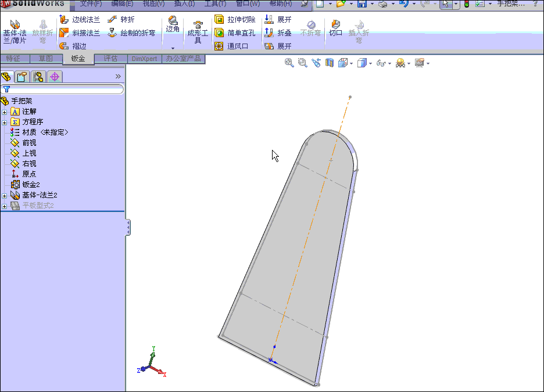Switch to the 特征 (Features) tab

(14, 59)
